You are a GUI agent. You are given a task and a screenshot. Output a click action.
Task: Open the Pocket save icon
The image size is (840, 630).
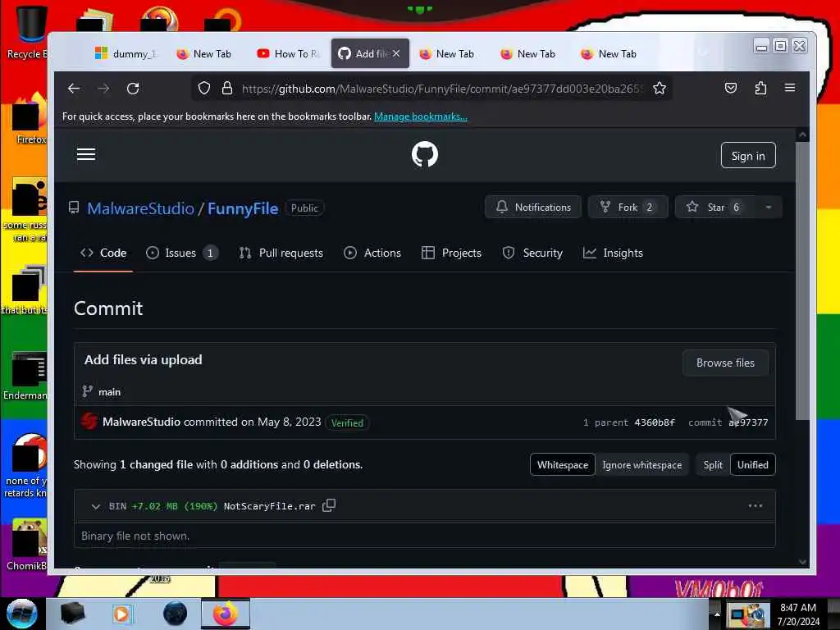731,88
